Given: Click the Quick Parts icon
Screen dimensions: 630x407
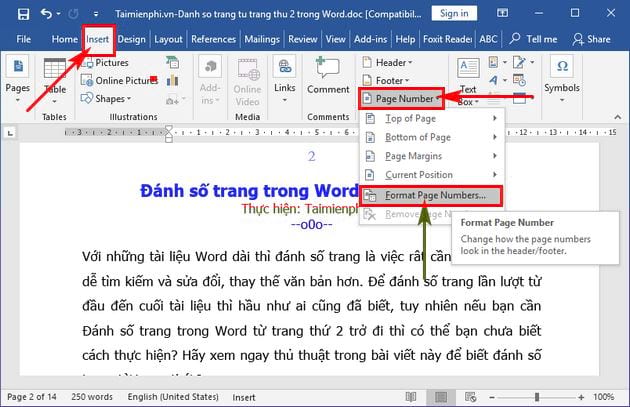Looking at the screenshot, I should [x=497, y=62].
